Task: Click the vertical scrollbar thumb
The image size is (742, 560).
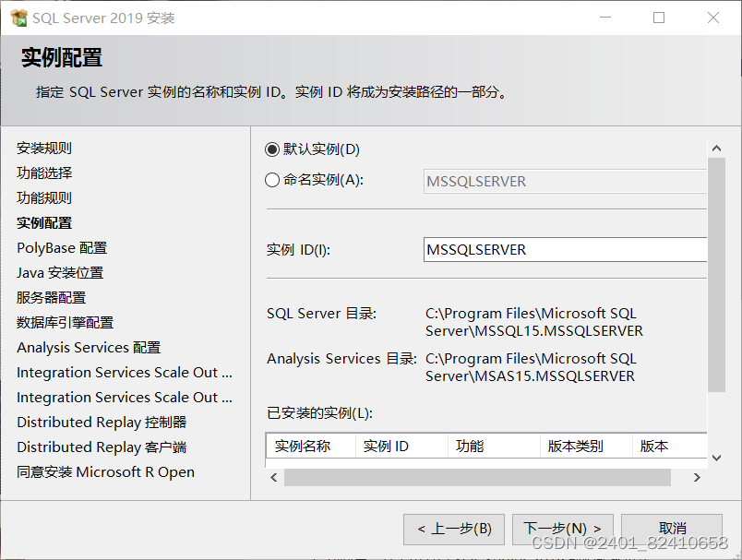Action: point(716,275)
